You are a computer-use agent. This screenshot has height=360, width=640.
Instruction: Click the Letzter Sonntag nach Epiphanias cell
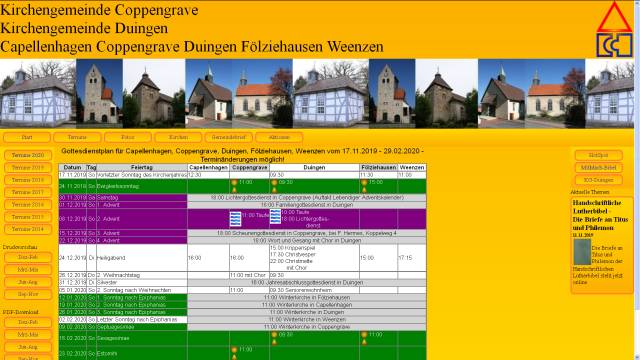(x=142, y=319)
